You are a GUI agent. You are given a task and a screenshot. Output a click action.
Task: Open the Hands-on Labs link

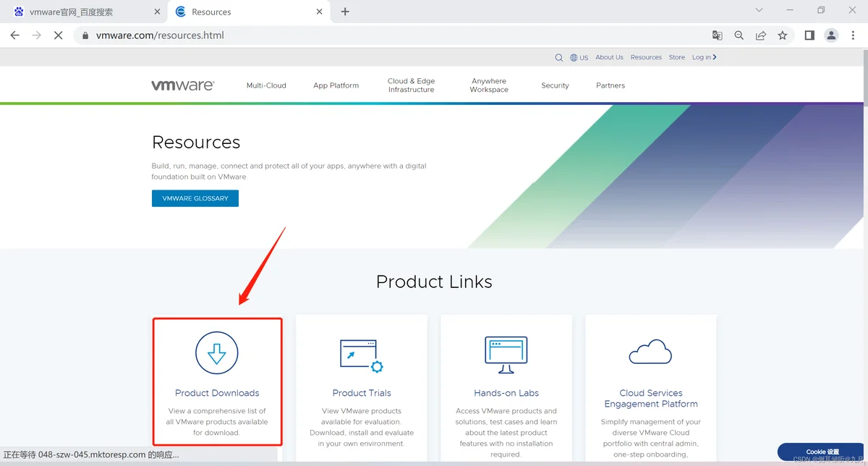[506, 393]
